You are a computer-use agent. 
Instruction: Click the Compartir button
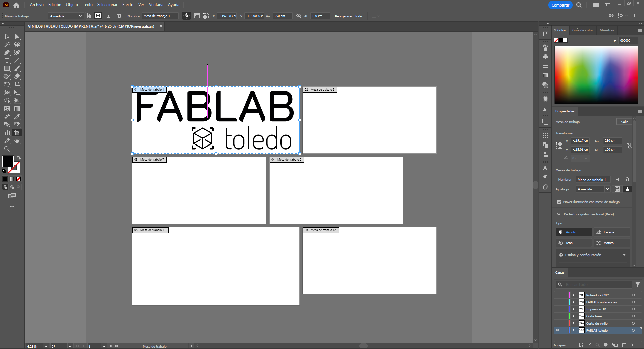point(560,5)
